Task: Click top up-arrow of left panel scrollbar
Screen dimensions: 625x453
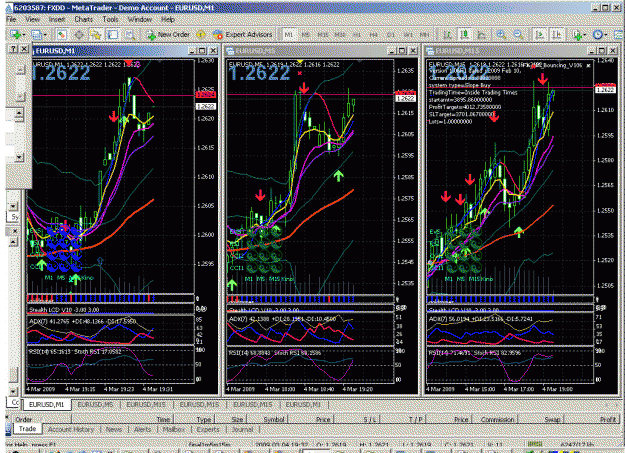Action: (x=20, y=69)
